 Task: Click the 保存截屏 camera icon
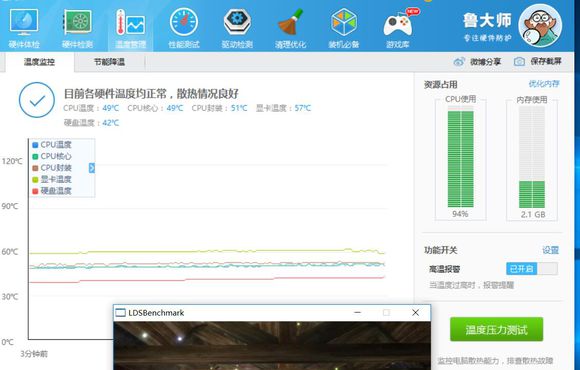(x=519, y=61)
